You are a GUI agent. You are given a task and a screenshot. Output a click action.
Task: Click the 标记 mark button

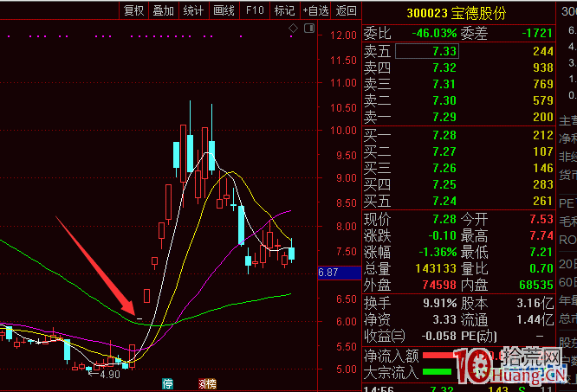[x=285, y=10]
